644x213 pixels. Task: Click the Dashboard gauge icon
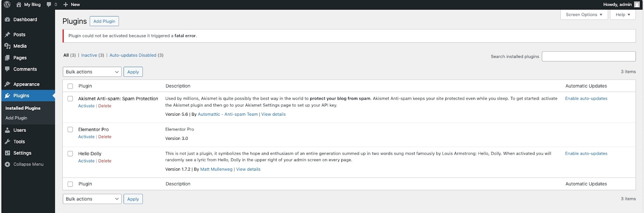(x=7, y=19)
